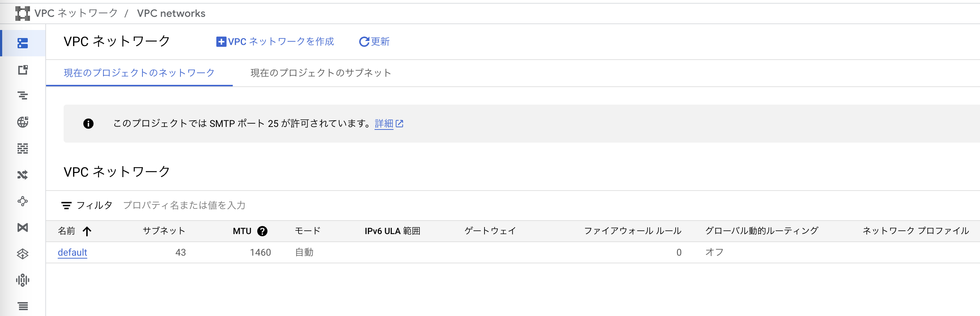Click the 更新 refresh button
The height and width of the screenshot is (316, 980).
coord(374,42)
